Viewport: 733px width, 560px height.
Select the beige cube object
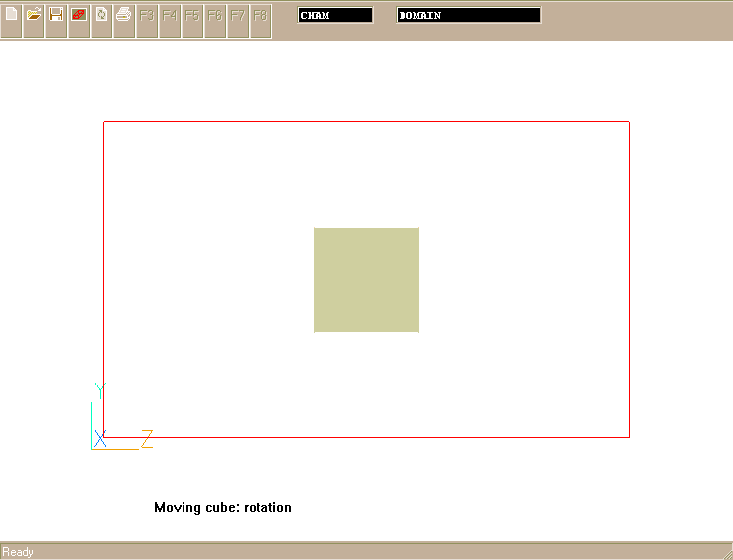366,280
